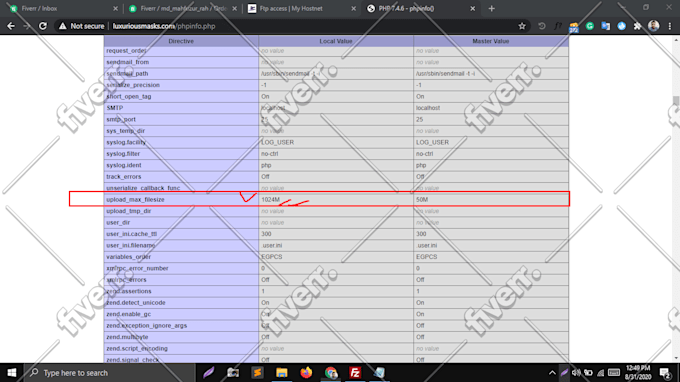680x382 pixels.
Task: Switch to the Fiverr md_mahfuzur_rah tab
Action: click(x=183, y=8)
